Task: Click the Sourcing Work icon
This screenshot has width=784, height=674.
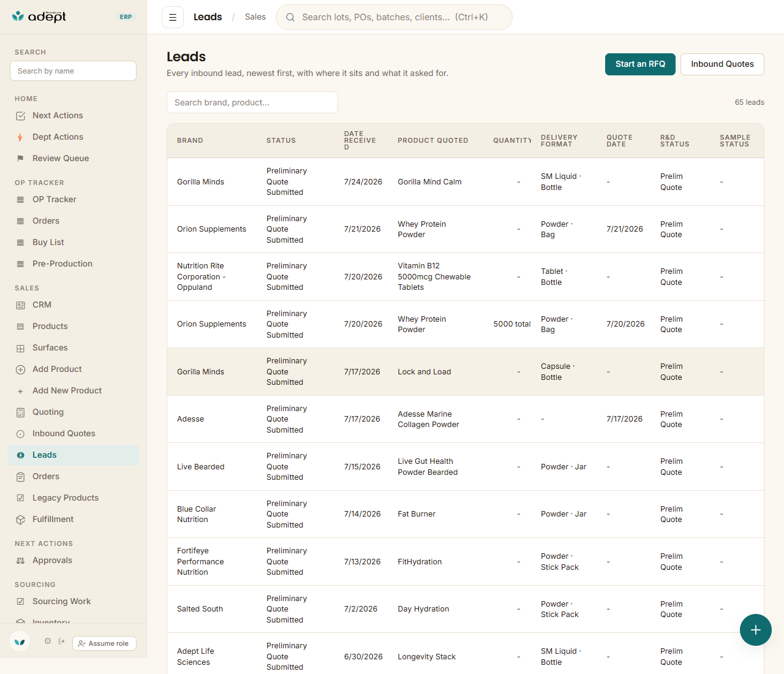Action: click(x=20, y=602)
